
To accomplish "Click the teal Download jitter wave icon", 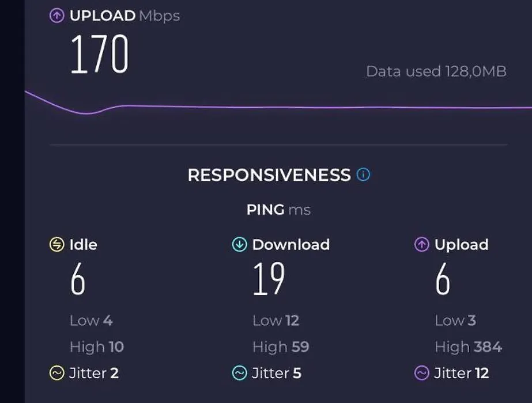I will pyautogui.click(x=239, y=373).
